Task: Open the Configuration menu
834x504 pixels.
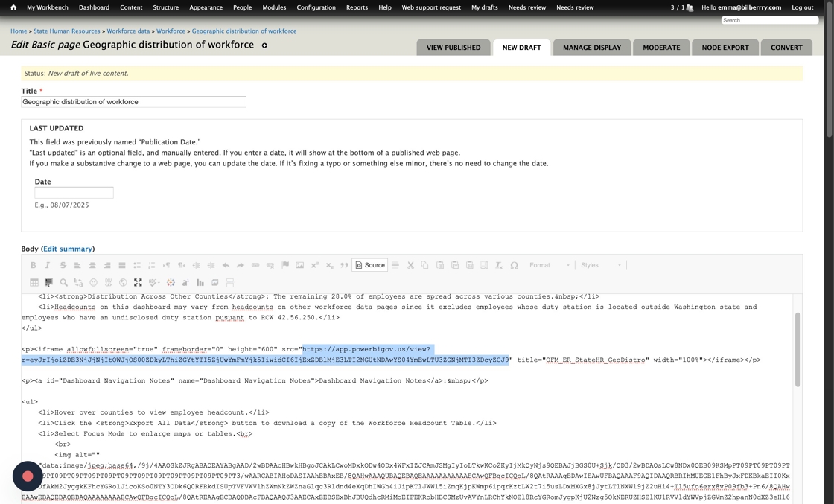Action: 316,7
